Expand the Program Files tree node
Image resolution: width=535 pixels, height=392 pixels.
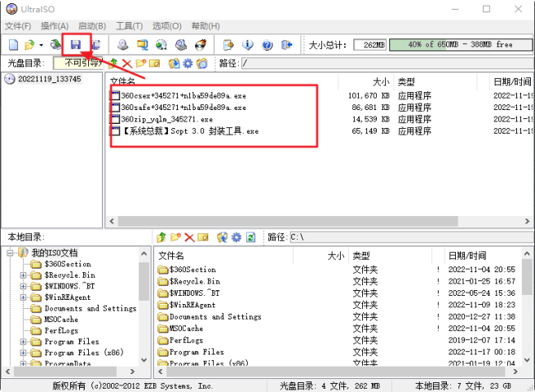point(23,341)
